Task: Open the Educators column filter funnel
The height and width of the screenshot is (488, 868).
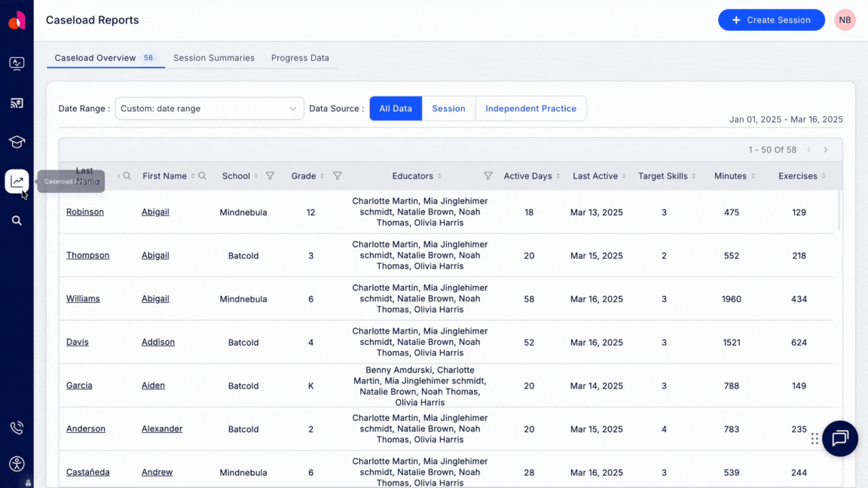Action: (487, 175)
